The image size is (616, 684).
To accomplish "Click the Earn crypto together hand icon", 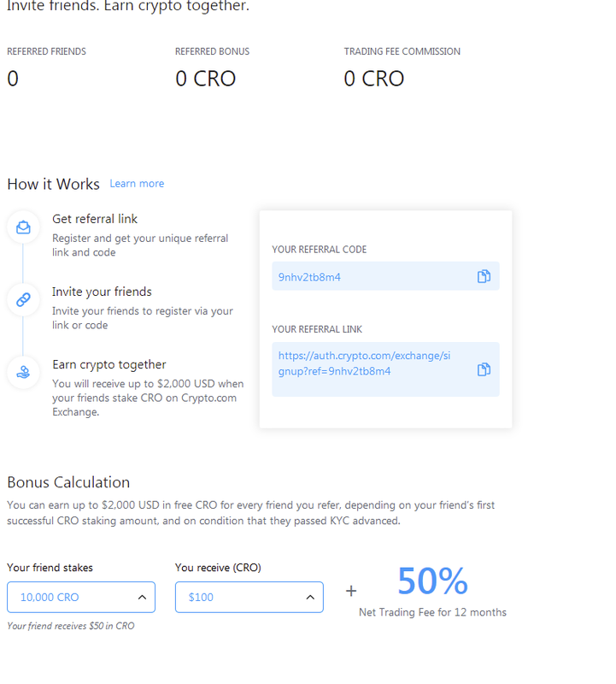I will point(23,372).
